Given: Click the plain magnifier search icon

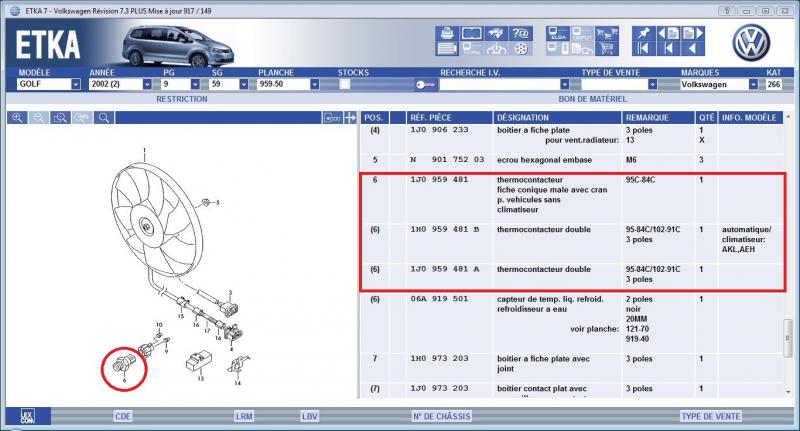Looking at the screenshot, I should point(104,118).
